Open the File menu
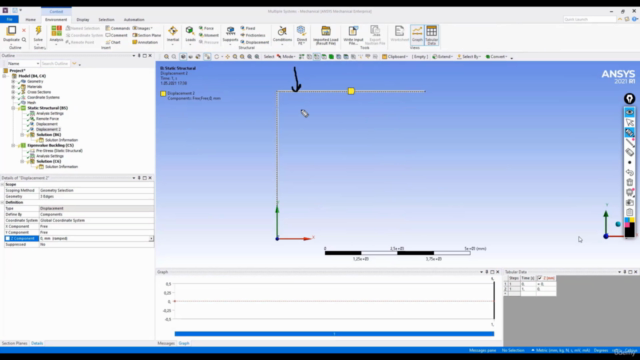This screenshot has width=640, height=360. point(9,20)
